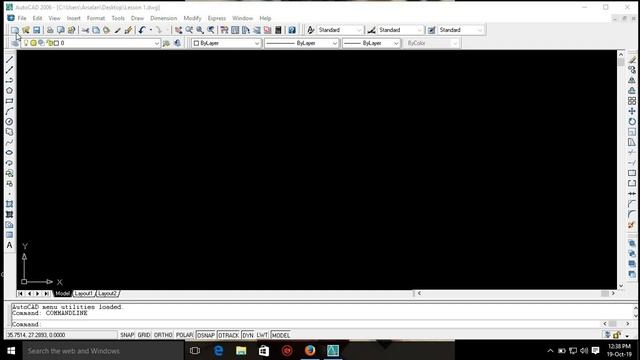Image resolution: width=640 pixels, height=360 pixels.
Task: Expand the undo history dropdown arrow
Action: pyautogui.click(x=151, y=30)
